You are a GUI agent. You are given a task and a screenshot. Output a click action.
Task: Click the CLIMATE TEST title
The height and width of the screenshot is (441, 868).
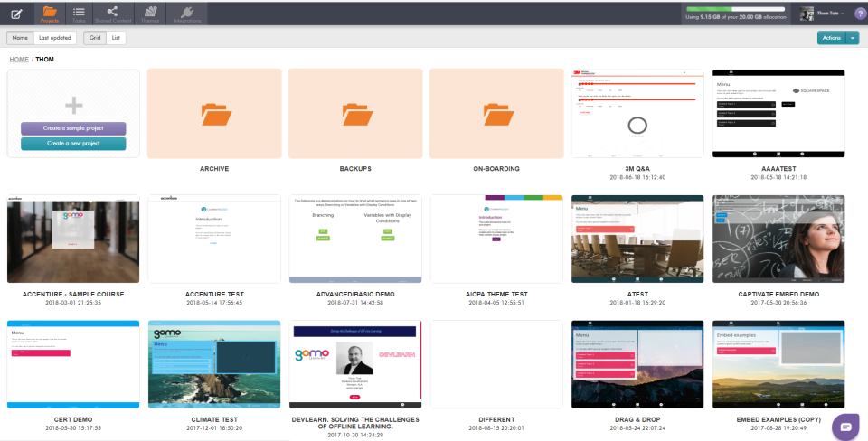[214, 420]
